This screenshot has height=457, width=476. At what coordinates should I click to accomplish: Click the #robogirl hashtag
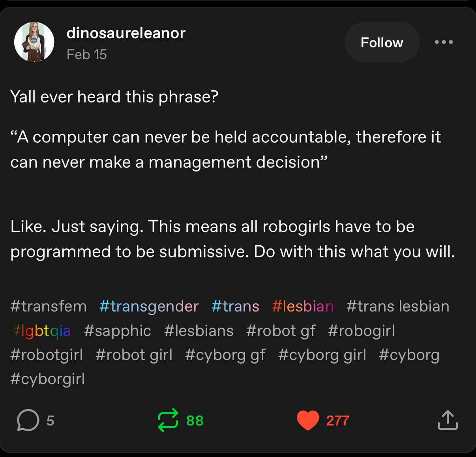click(x=361, y=331)
